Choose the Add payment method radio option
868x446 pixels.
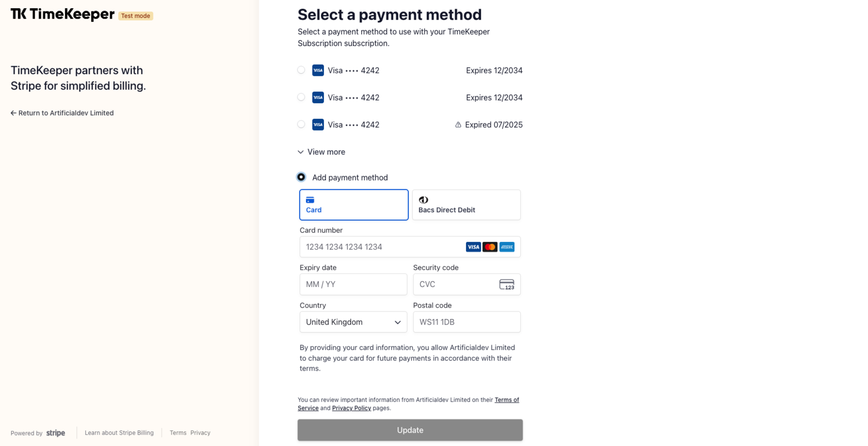[301, 177]
